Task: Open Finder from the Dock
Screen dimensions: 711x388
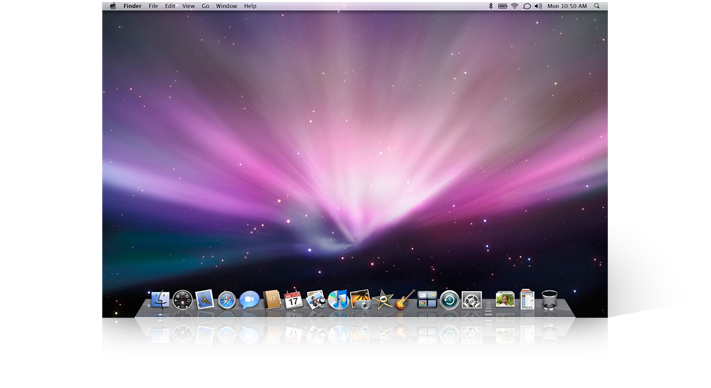Action: 160,300
